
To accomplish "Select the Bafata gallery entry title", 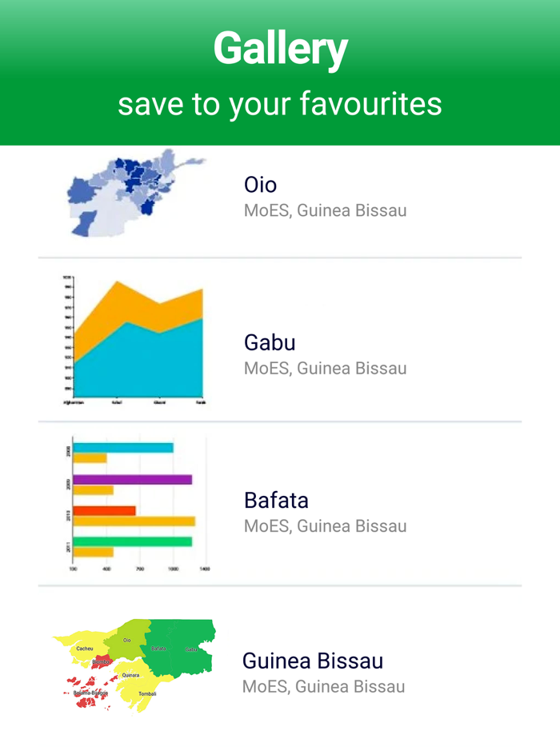I will [275, 500].
